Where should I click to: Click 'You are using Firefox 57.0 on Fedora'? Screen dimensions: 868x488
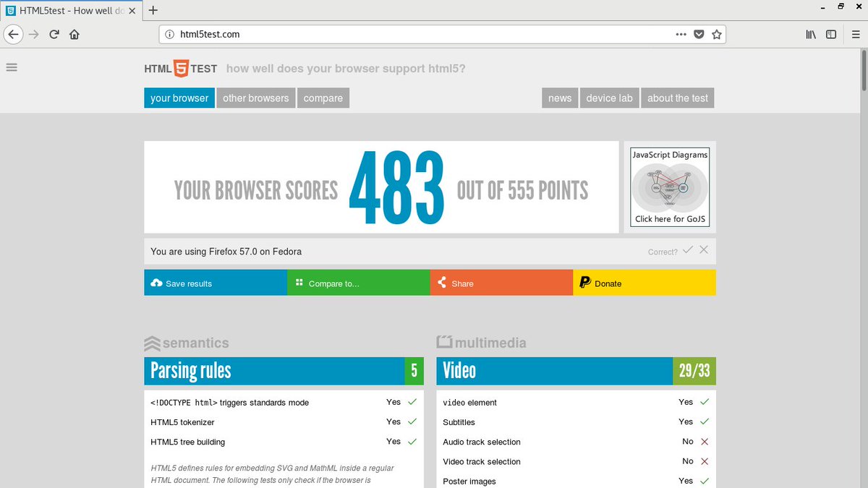tap(226, 252)
